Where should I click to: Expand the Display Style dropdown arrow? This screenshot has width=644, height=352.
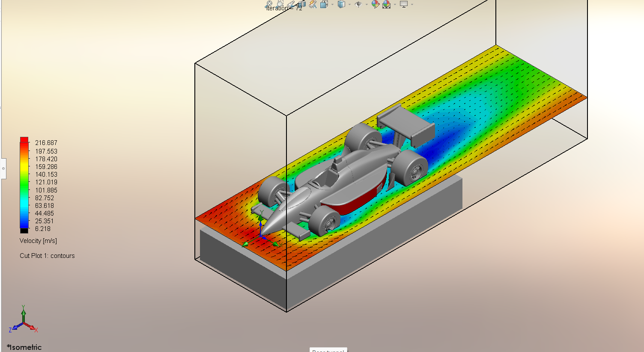(349, 4)
